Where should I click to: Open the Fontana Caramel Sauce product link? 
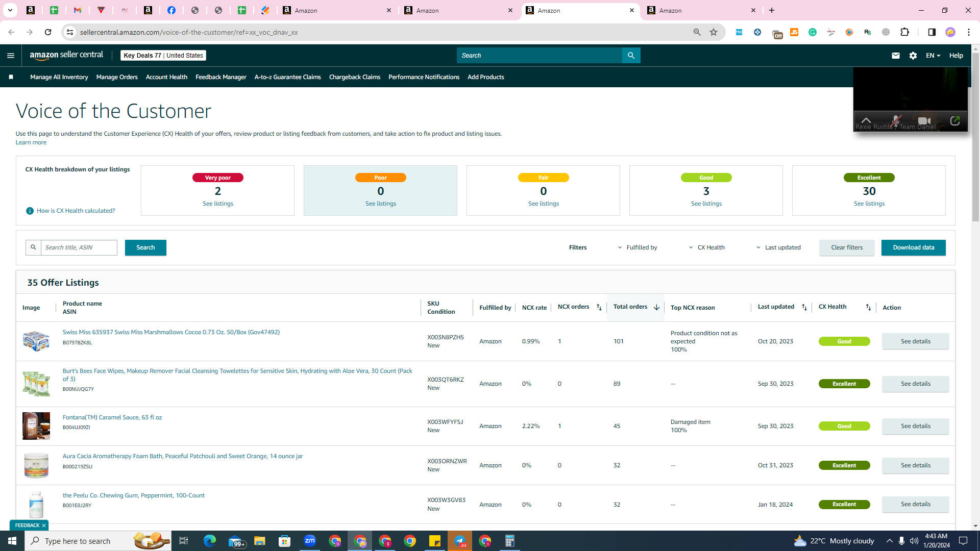click(112, 417)
